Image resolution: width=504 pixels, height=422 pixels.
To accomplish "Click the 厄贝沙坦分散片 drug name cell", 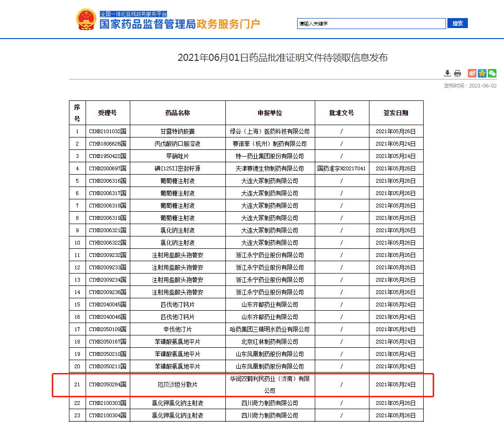I will (x=177, y=384).
